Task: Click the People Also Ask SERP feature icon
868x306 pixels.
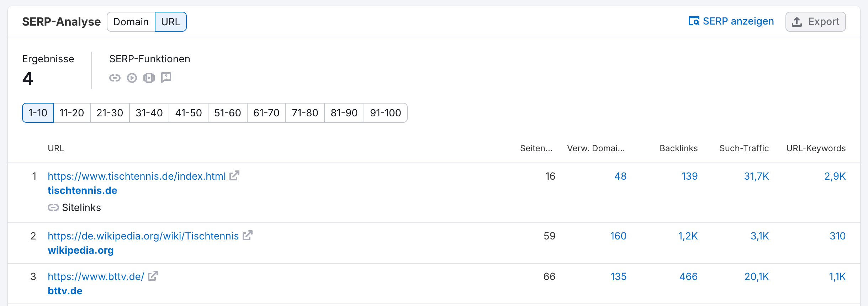Action: point(166,78)
